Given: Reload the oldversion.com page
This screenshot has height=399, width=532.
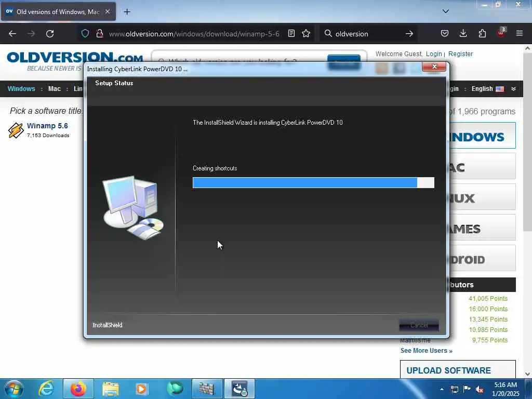Looking at the screenshot, I should 50,34.
